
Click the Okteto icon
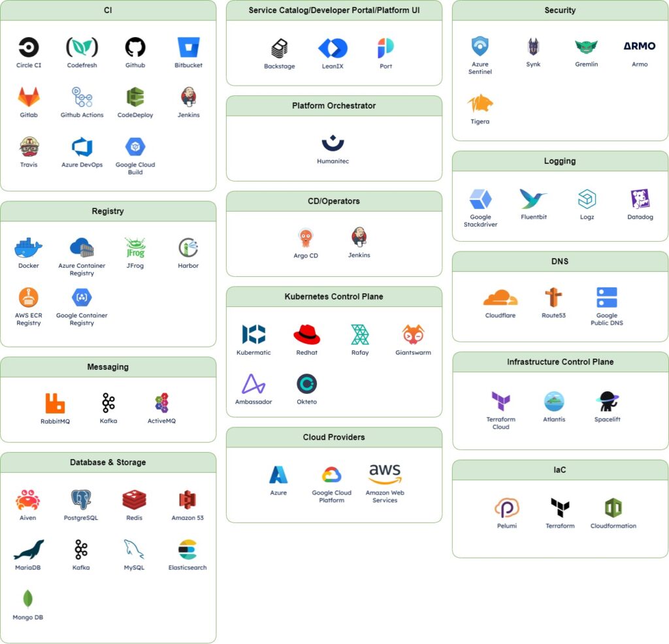[x=307, y=384]
